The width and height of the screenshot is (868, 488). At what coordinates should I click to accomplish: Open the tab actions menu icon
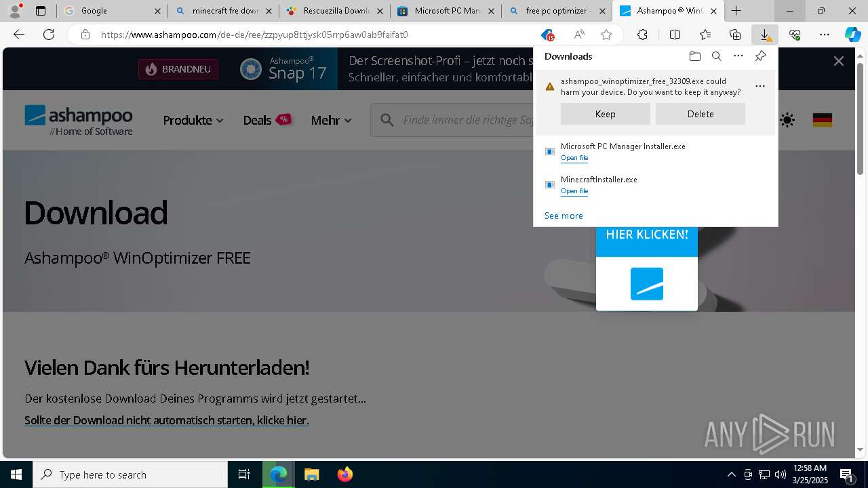point(41,11)
